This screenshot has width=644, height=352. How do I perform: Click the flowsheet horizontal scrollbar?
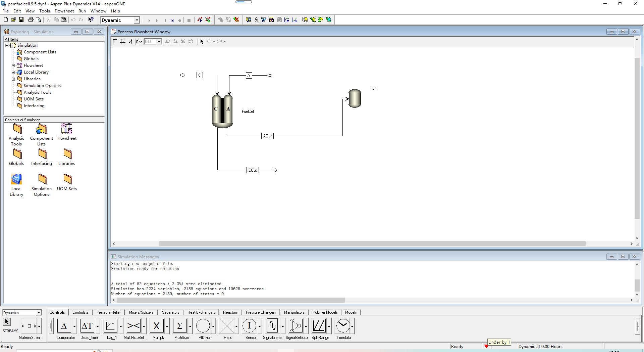click(372, 244)
